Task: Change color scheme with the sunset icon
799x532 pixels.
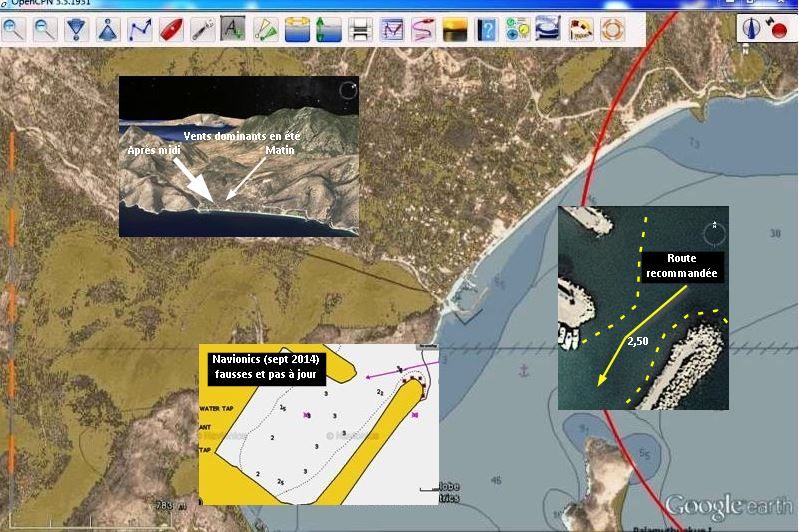Action: tap(455, 30)
